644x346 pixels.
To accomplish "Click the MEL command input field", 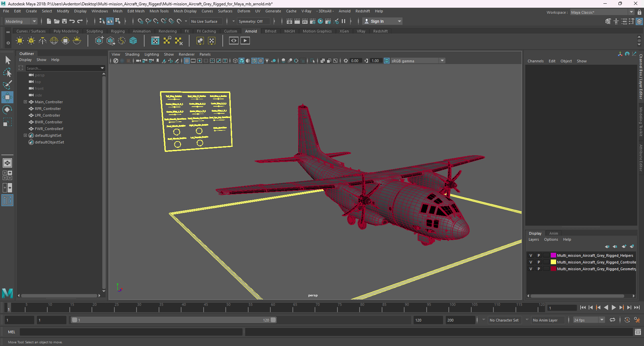I will click(131, 332).
